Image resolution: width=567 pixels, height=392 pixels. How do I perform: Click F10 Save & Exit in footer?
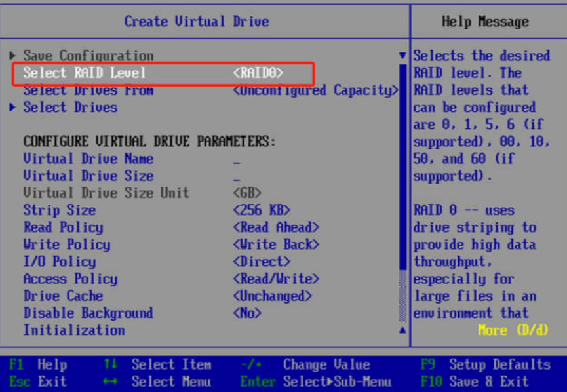point(474,382)
